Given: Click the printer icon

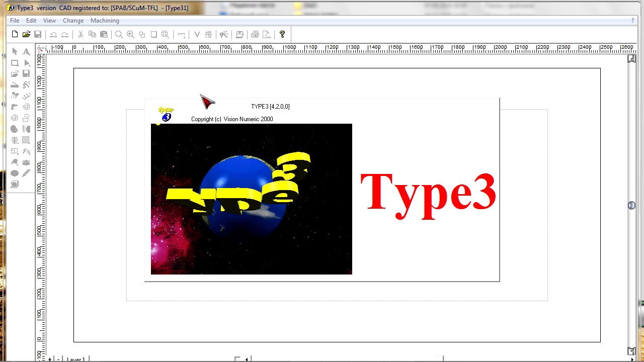Looking at the screenshot, I should click(x=255, y=34).
